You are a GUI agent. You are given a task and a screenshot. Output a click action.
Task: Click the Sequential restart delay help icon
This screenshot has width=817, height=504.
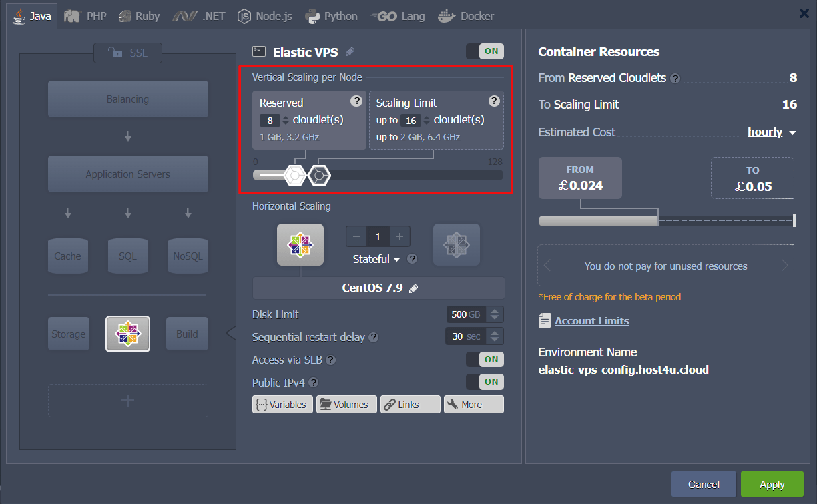coord(373,336)
